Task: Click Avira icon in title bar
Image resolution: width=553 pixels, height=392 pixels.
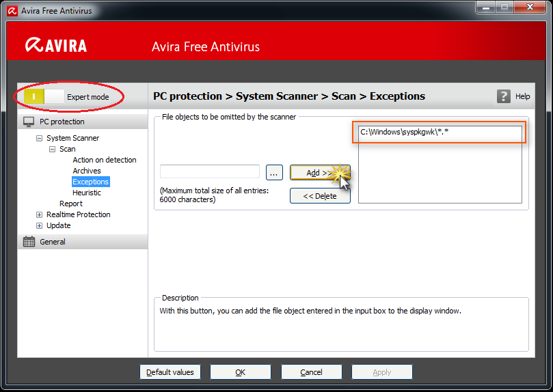Action: pos(12,10)
